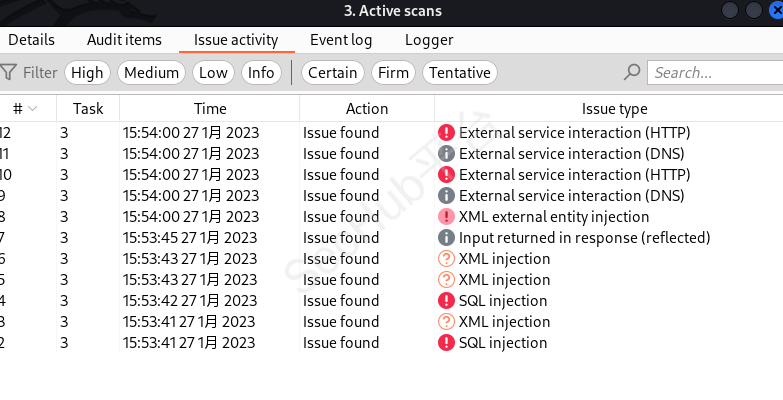Toggle the Tentative confidence filter
This screenshot has height=400, width=783.
click(x=460, y=72)
